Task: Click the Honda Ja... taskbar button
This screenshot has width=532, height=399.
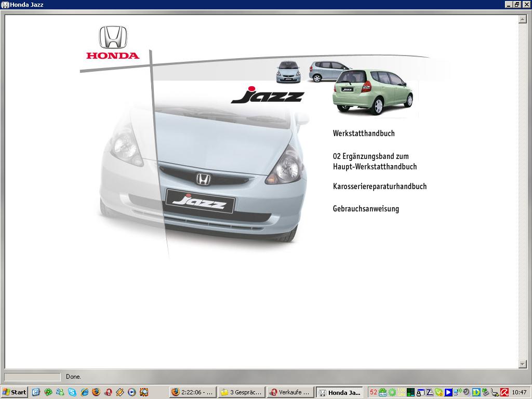Action: click(x=339, y=392)
